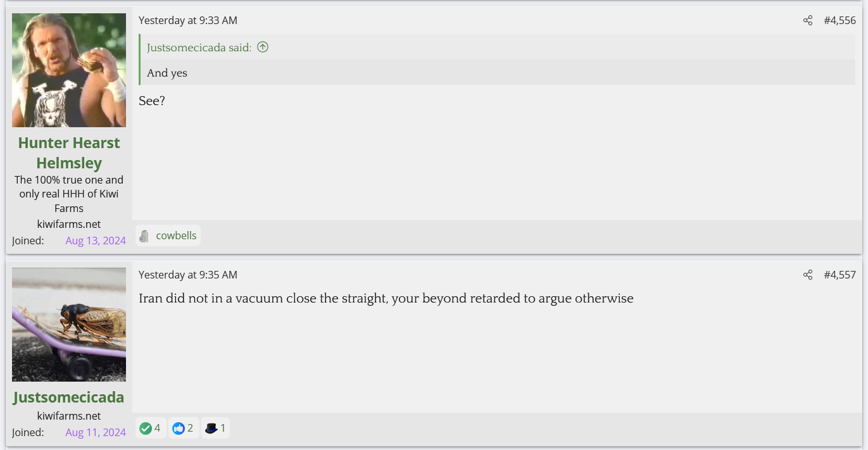Click timestamp Yesterday at 9:33 AM

pyautogui.click(x=188, y=21)
